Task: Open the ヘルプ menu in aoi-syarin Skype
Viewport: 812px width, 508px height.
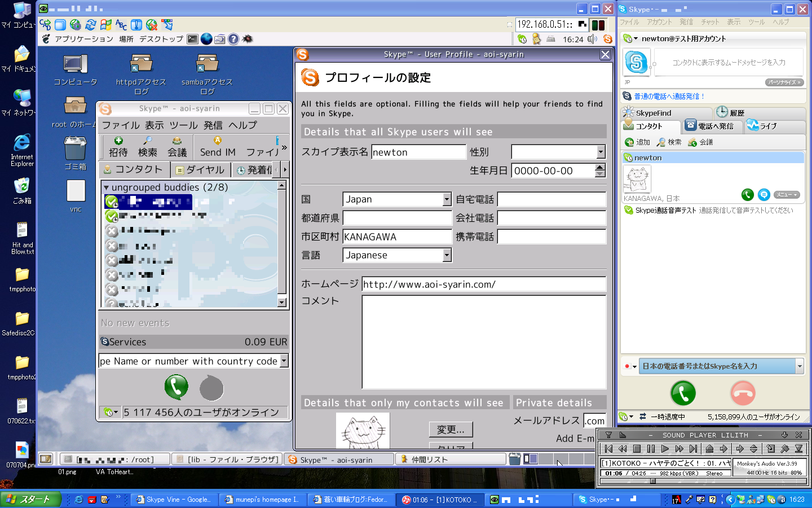Action: tap(242, 125)
